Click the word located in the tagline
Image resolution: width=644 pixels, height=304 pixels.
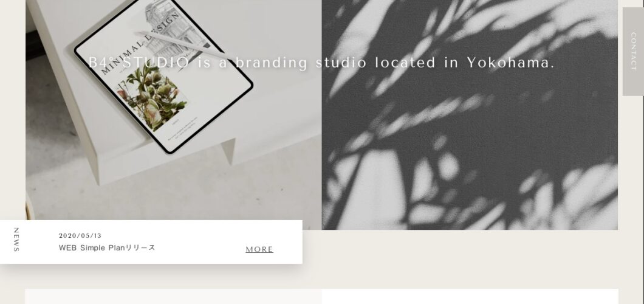coord(405,63)
